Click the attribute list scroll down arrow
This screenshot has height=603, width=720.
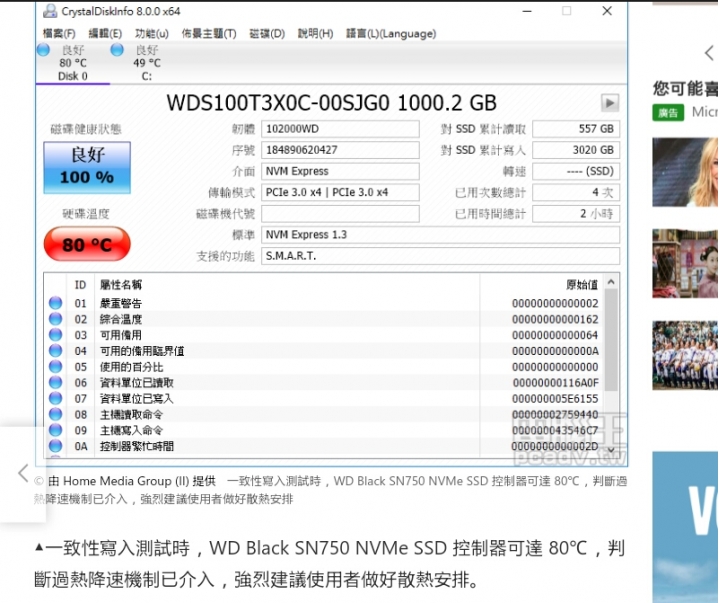pos(611,450)
